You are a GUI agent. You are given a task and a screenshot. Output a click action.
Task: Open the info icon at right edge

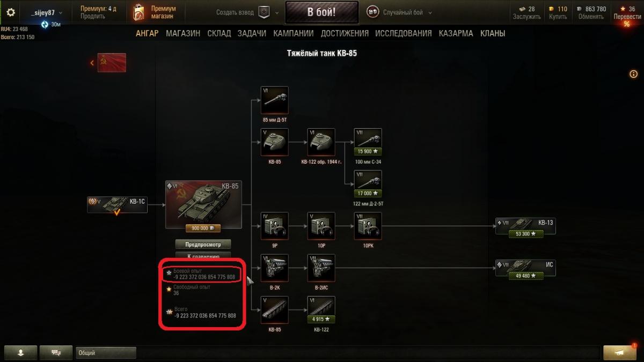(x=633, y=74)
